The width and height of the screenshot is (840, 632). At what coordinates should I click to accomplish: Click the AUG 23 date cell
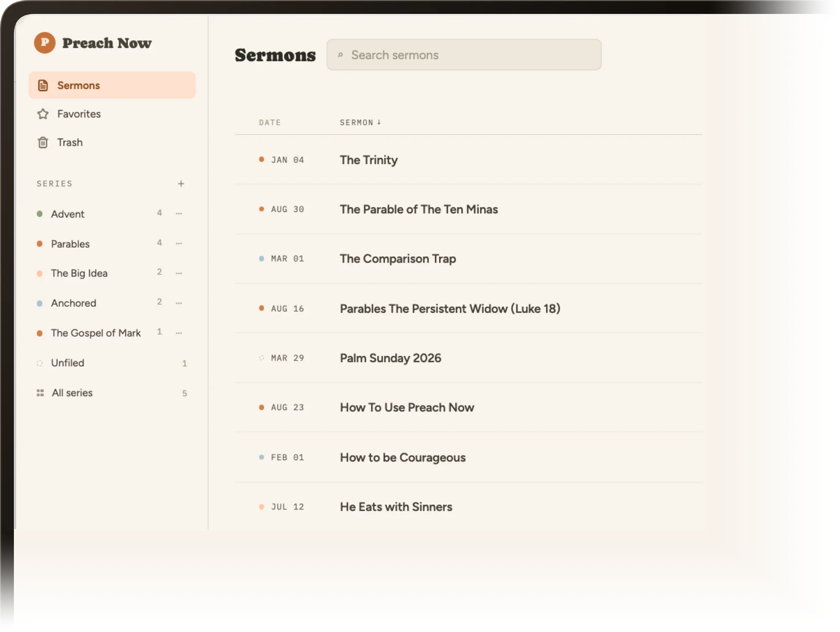(x=287, y=408)
